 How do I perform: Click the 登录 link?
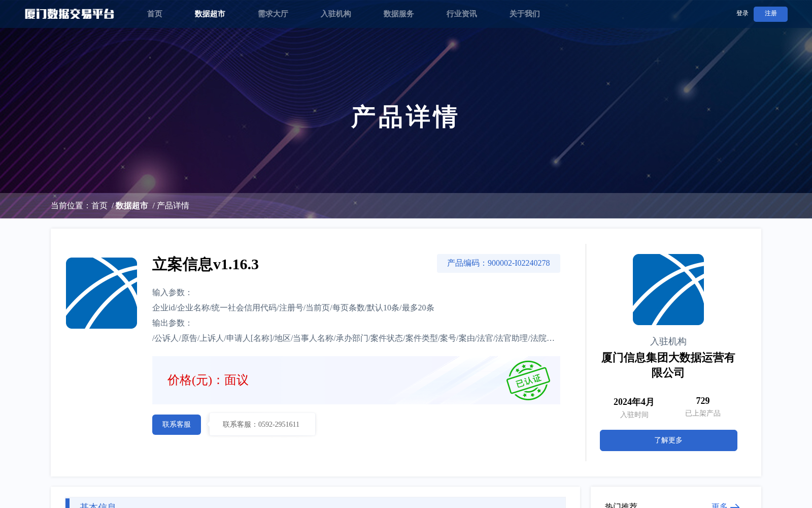[742, 14]
